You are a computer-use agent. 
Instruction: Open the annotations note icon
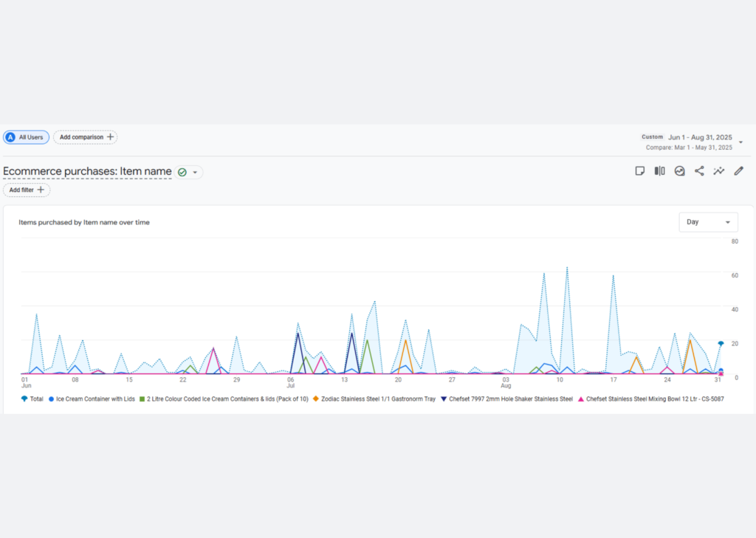click(x=640, y=171)
